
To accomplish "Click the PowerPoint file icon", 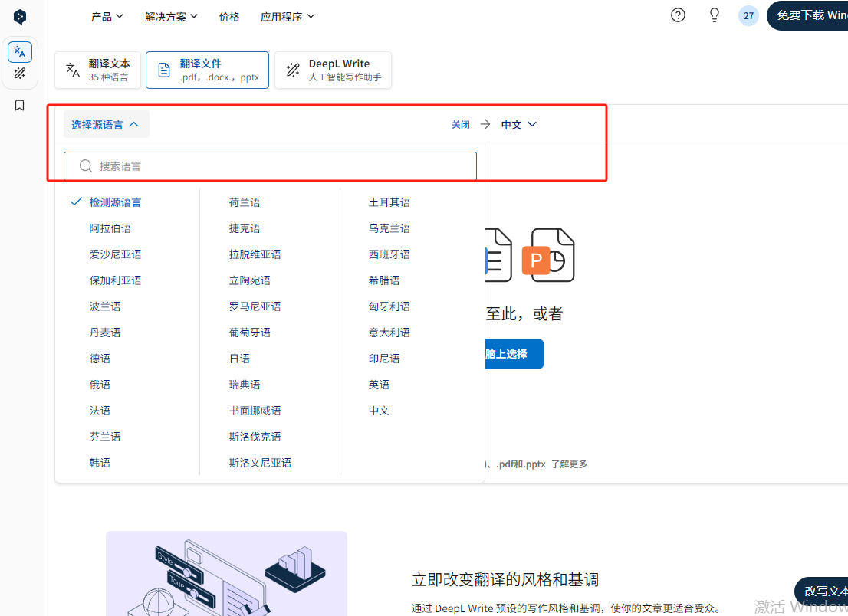I will (548, 255).
